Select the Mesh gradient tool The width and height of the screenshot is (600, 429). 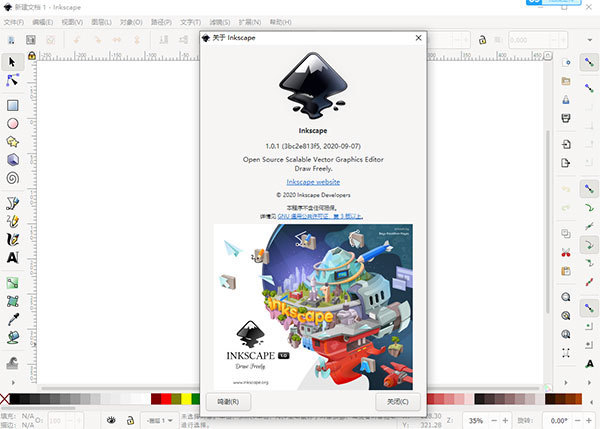coord(13,301)
